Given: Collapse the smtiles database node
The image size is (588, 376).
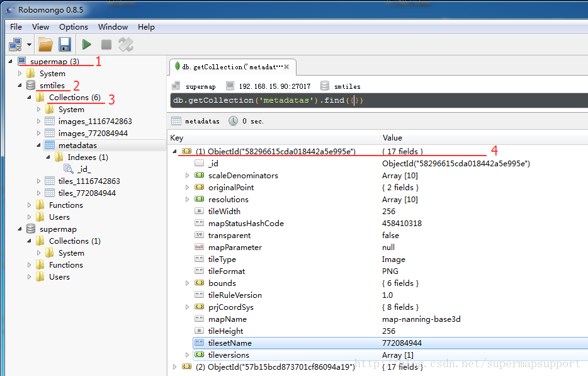Looking at the screenshot, I should (x=20, y=85).
